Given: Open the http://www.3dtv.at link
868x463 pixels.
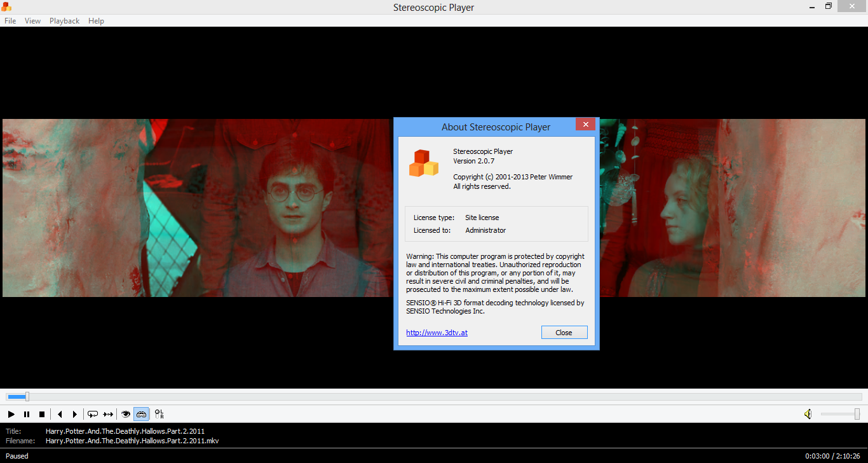Looking at the screenshot, I should [x=437, y=333].
